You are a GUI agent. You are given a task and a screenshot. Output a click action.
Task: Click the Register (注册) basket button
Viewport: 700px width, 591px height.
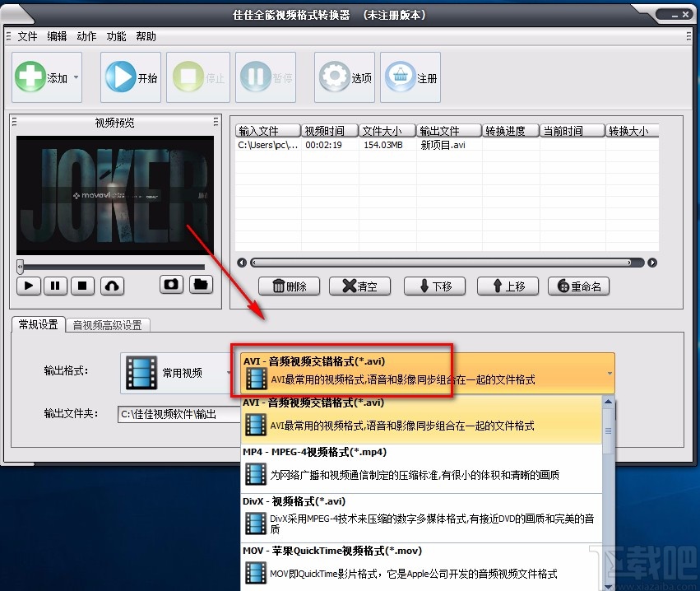point(410,77)
